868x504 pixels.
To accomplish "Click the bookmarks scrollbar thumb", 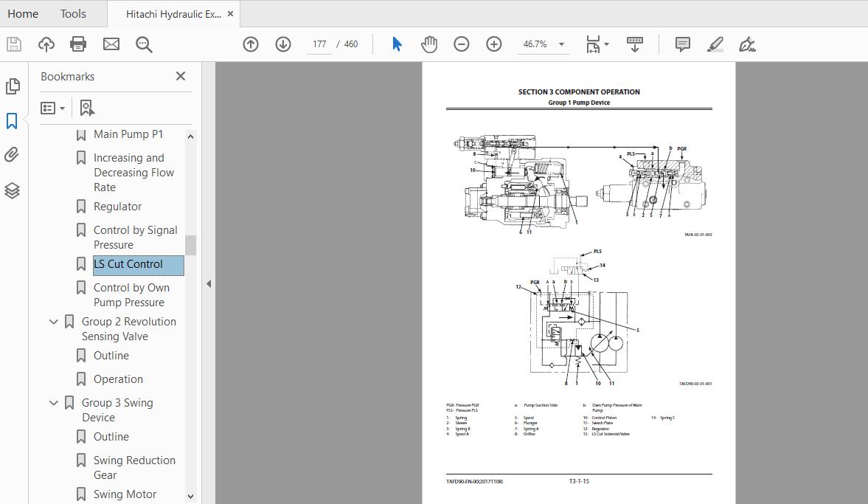I will 190,245.
